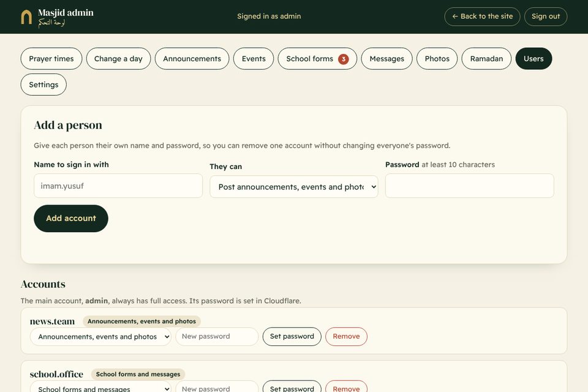Focus New password field for news.team
The width and height of the screenshot is (588, 392).
point(217,336)
